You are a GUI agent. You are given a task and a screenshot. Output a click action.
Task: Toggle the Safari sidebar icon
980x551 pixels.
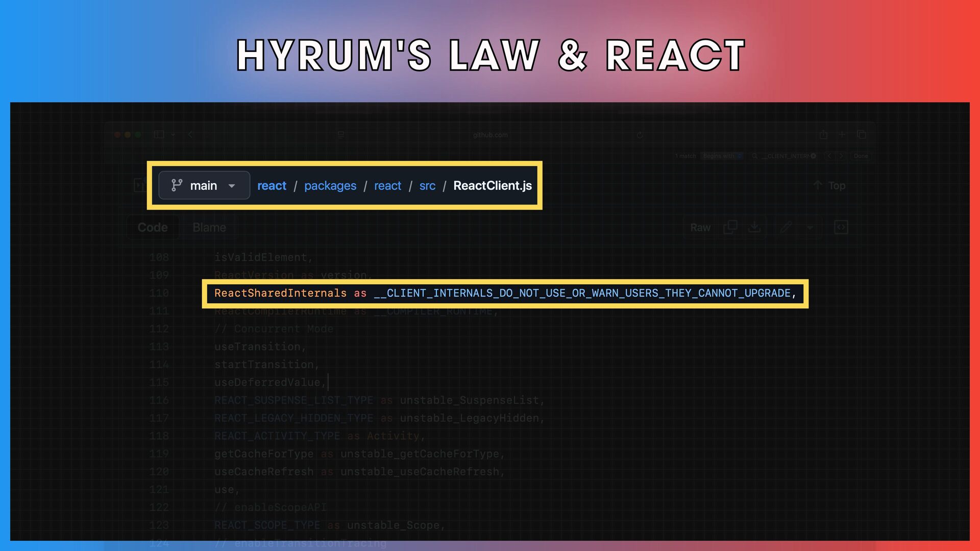pyautogui.click(x=159, y=135)
